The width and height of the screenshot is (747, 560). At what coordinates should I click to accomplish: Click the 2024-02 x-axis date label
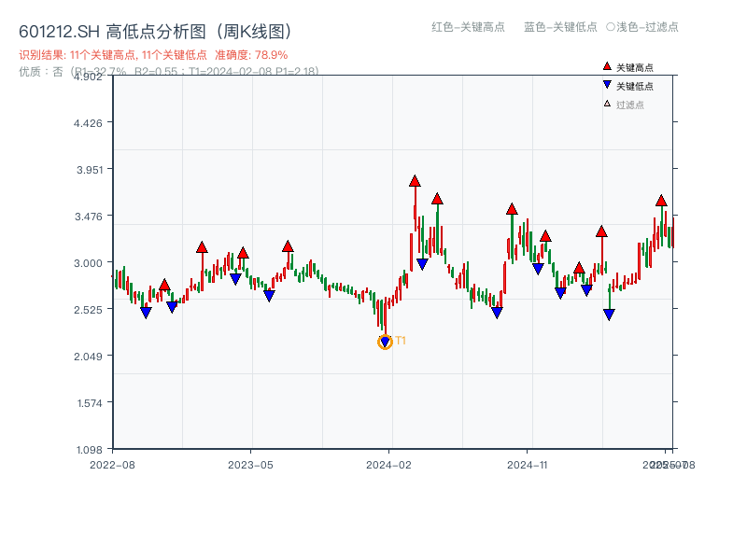tap(388, 465)
